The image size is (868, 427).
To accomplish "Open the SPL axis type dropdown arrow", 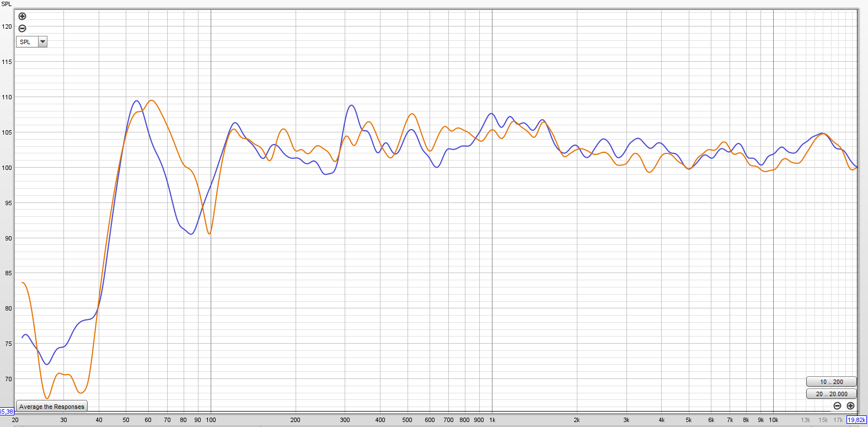I will point(42,42).
